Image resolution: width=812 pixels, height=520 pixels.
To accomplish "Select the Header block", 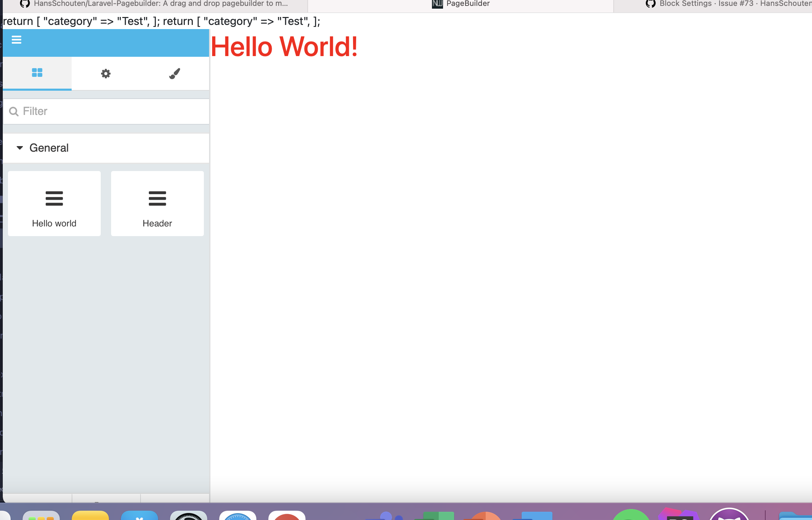I will click(157, 204).
